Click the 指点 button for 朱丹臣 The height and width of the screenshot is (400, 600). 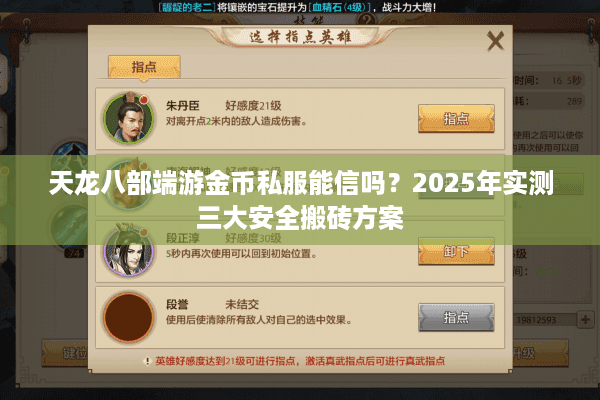pos(456,119)
